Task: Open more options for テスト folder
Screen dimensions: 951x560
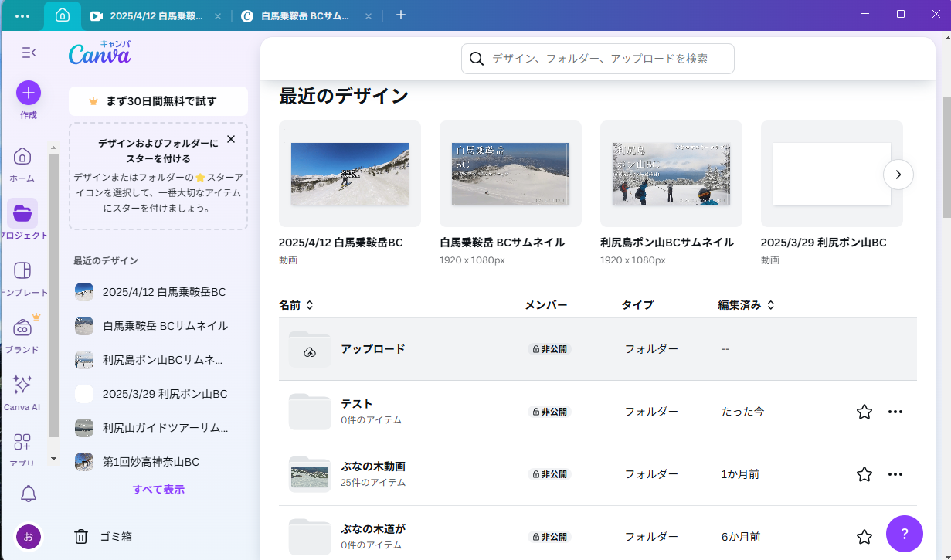Action: tap(895, 412)
